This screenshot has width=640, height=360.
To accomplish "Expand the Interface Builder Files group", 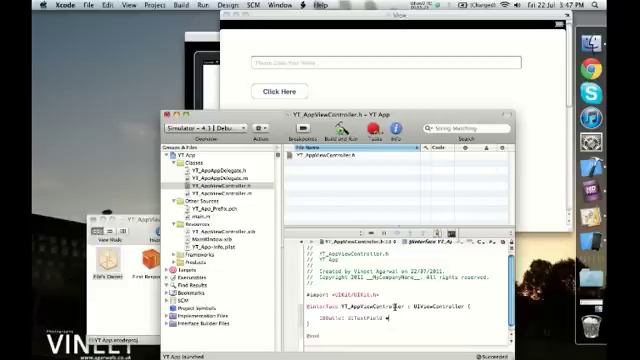I will [167, 324].
